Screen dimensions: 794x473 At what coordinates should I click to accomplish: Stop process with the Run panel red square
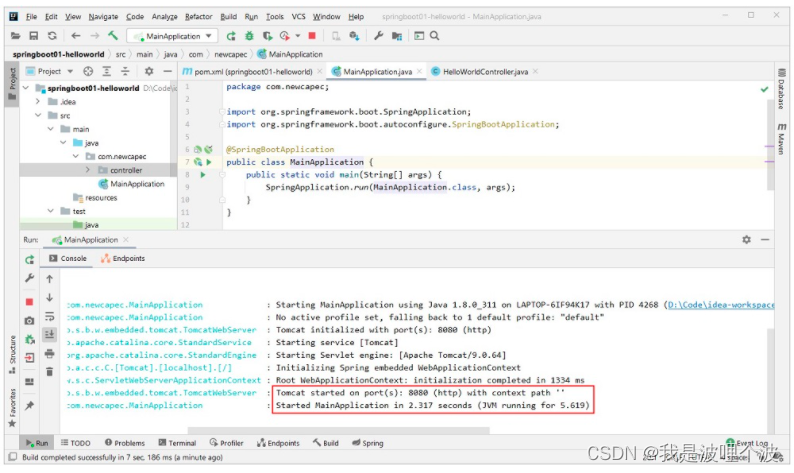pos(29,302)
